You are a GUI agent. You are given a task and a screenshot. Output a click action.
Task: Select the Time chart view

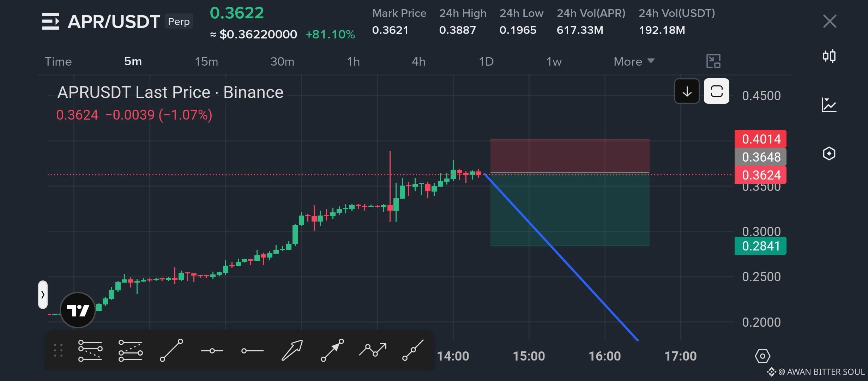58,61
